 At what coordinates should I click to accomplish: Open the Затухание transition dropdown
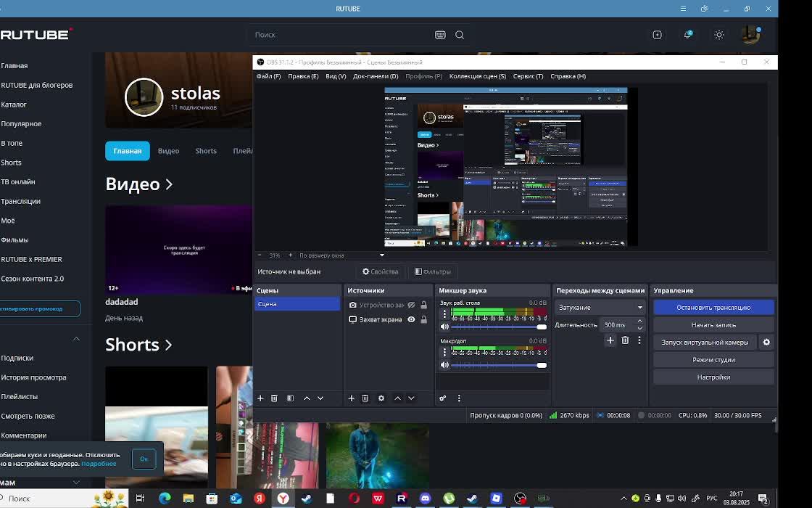tap(600, 308)
